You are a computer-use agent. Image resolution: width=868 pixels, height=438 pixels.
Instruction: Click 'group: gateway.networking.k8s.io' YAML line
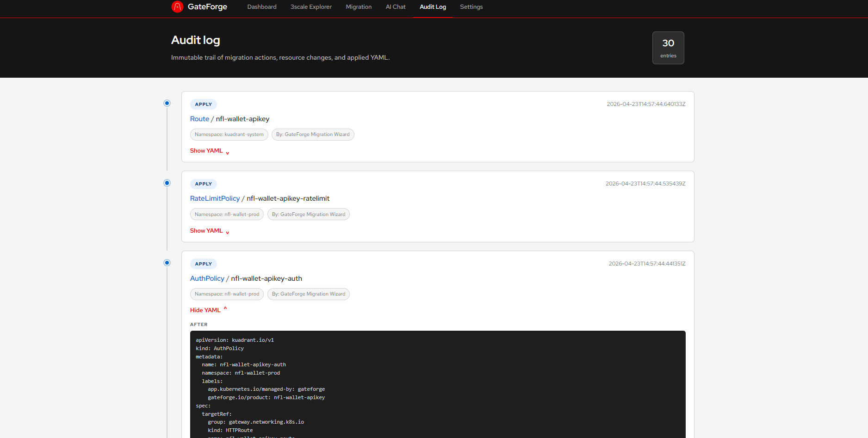256,422
